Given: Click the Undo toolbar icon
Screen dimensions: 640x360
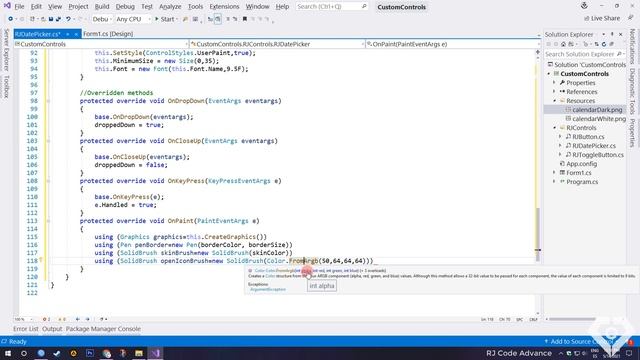Looking at the screenshot, I should (69, 19).
